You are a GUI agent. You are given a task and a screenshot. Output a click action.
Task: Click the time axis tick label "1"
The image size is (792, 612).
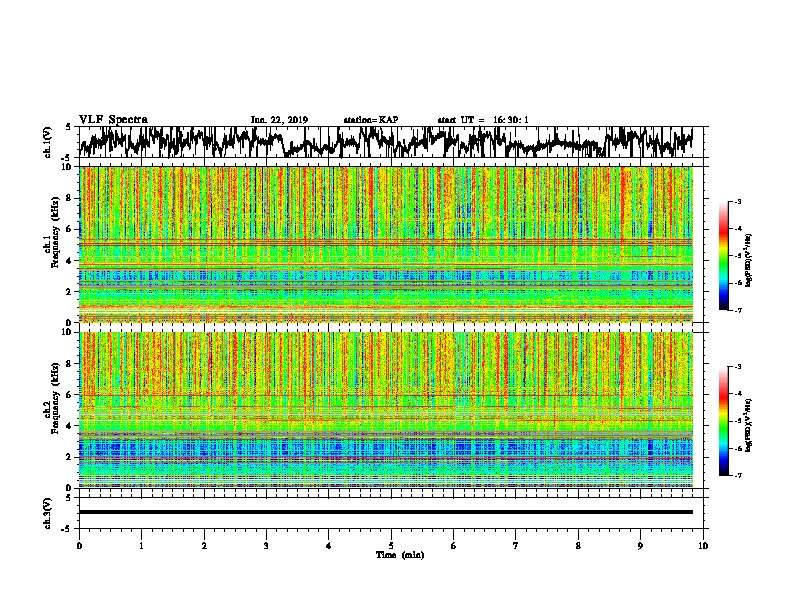click(141, 546)
